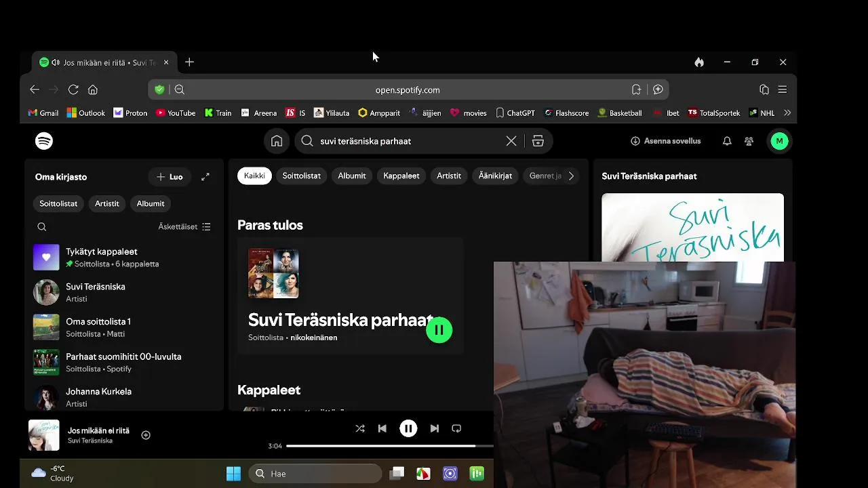Select the Kaikki search filter
The width and height of the screenshot is (868, 488).
(x=254, y=176)
